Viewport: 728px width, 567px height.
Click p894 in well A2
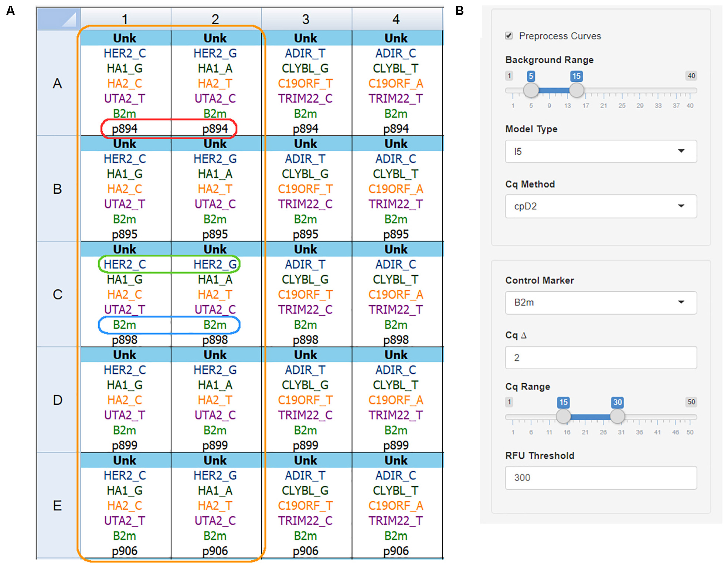215,129
